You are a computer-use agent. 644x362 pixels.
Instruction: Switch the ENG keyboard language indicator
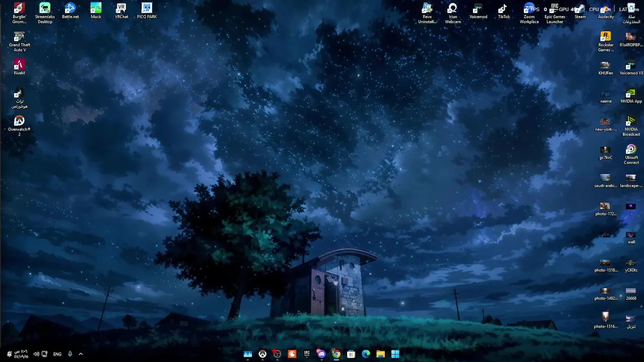[57, 354]
